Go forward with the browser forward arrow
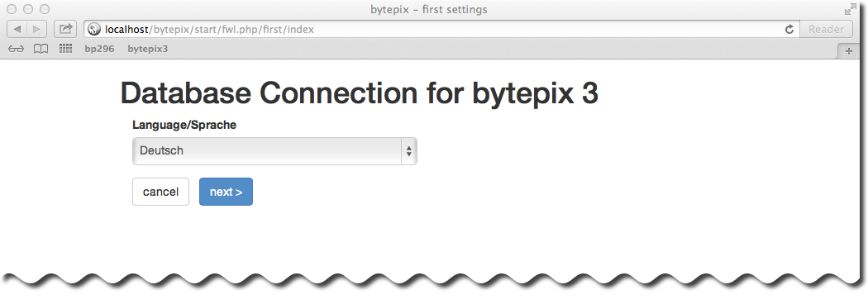 click(38, 29)
